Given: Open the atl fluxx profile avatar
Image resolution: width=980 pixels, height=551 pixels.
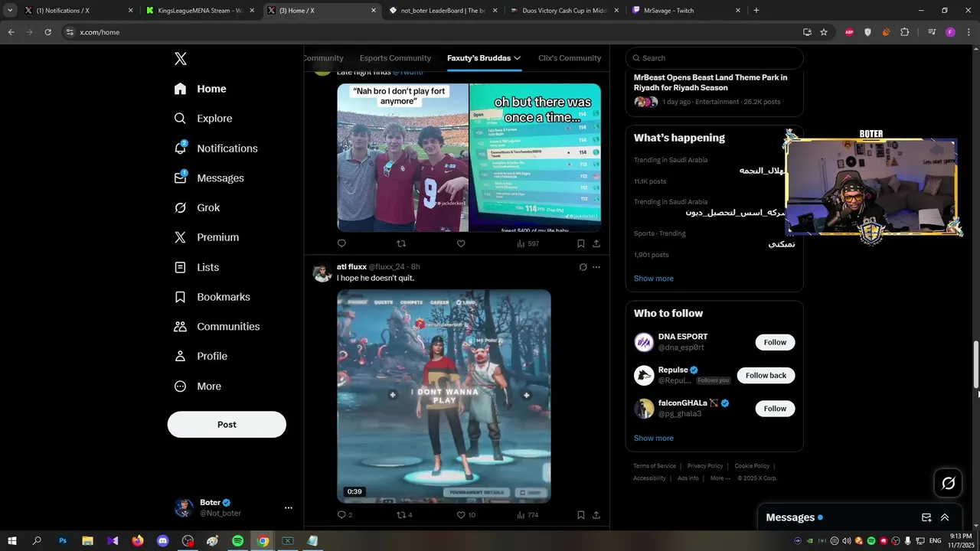Looking at the screenshot, I should (322, 273).
